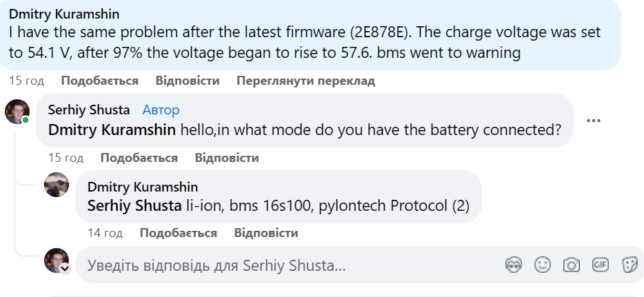Click Dmitry Kuramshin's reply avatar
This screenshot has width=644, height=297.
tap(57, 185)
